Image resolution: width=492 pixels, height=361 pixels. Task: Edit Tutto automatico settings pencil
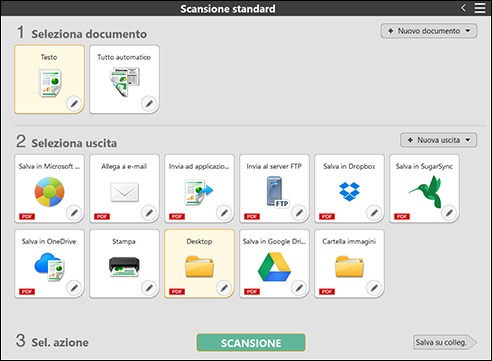coord(149,104)
